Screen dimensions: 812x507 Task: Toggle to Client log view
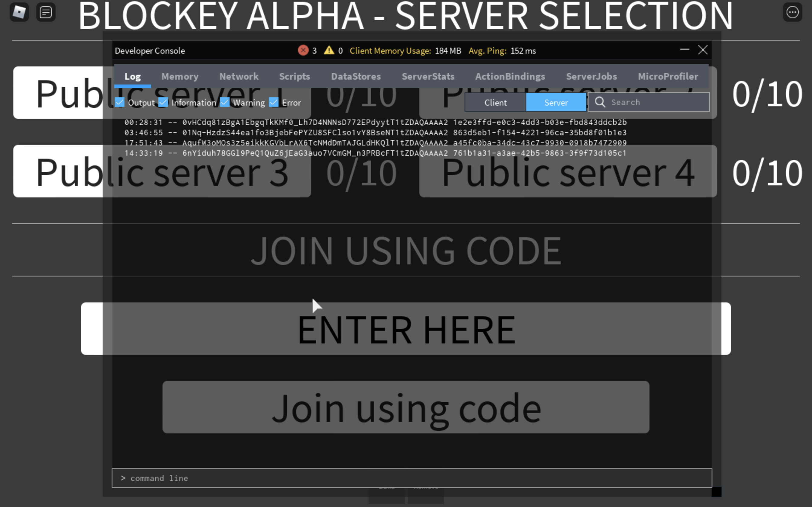(x=495, y=102)
